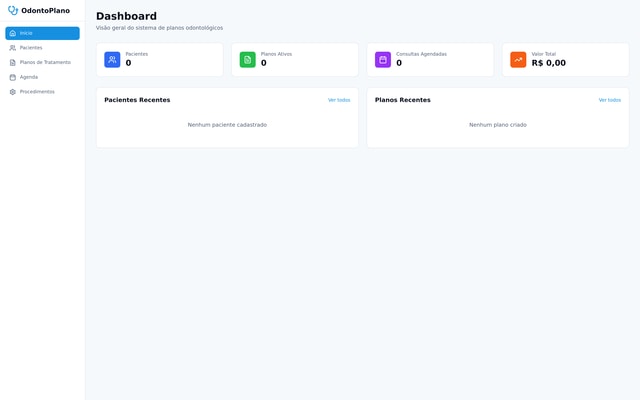Click the gear icon beside Procedimentos
Screen dimensions: 640x400
coord(13,92)
